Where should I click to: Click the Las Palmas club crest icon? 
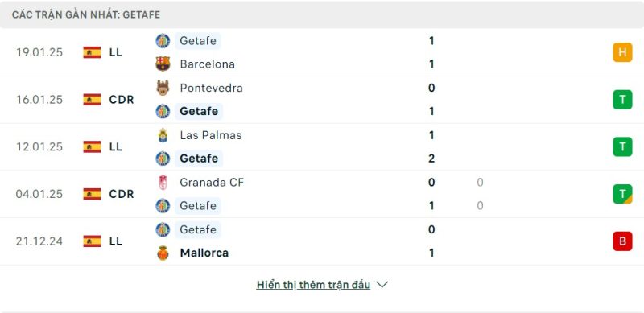(x=163, y=135)
